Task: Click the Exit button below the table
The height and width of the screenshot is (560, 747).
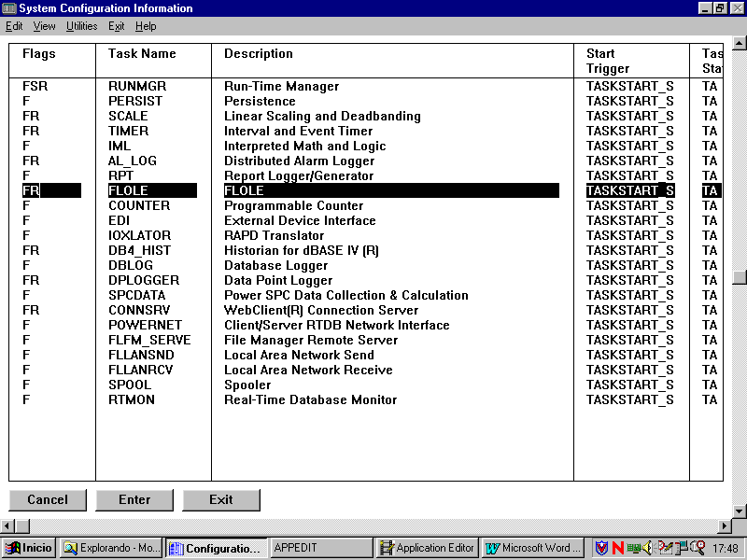Action: tap(221, 500)
